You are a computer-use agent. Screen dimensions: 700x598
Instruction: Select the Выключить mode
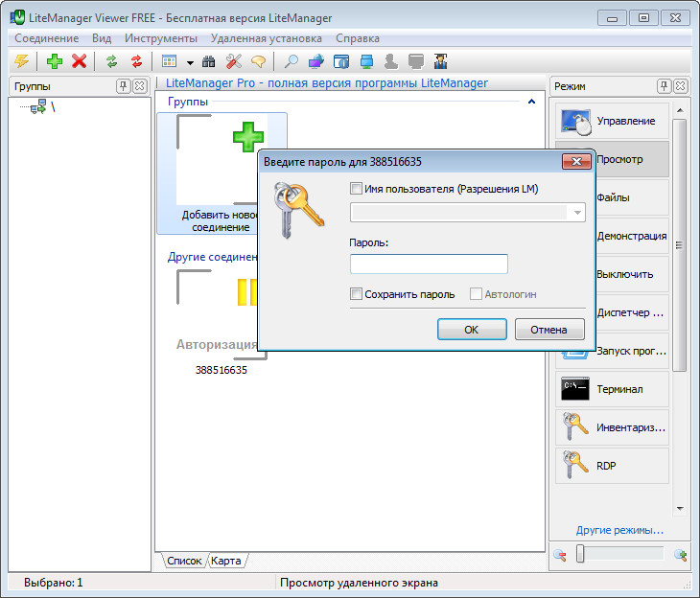click(632, 274)
